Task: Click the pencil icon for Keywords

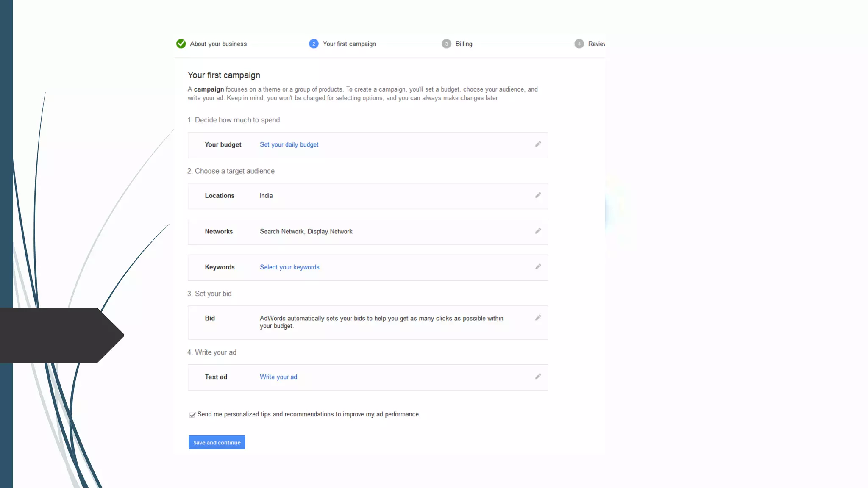Action: pos(538,267)
